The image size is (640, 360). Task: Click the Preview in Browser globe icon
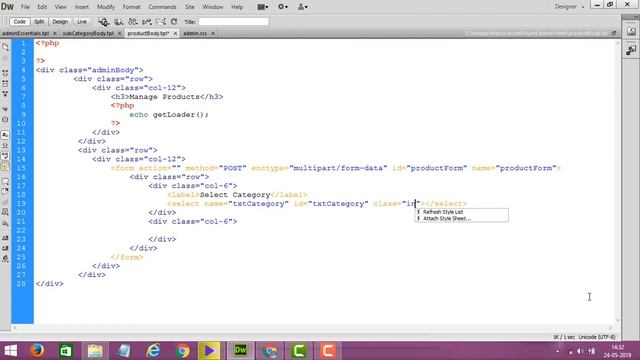coord(118,22)
